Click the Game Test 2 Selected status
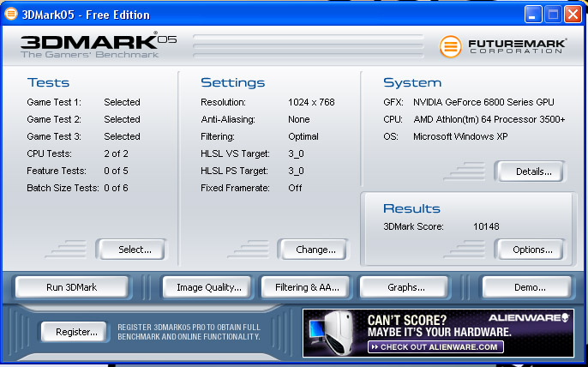Viewport: 588px width, 367px height. (122, 119)
